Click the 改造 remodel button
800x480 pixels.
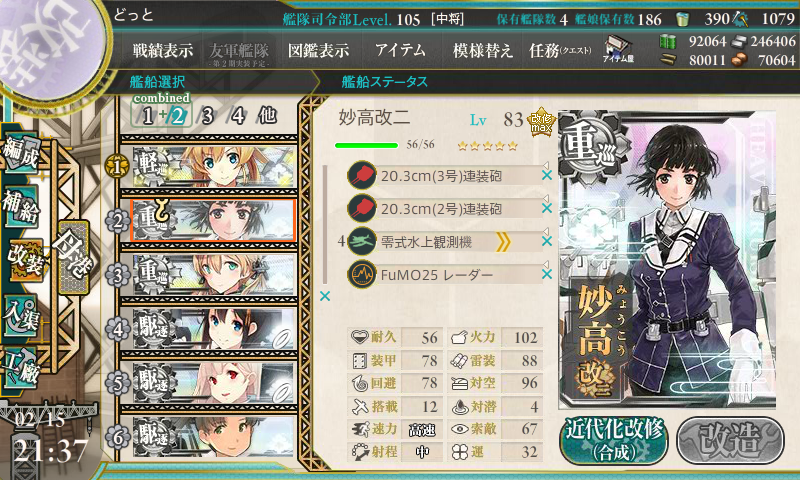pos(730,440)
